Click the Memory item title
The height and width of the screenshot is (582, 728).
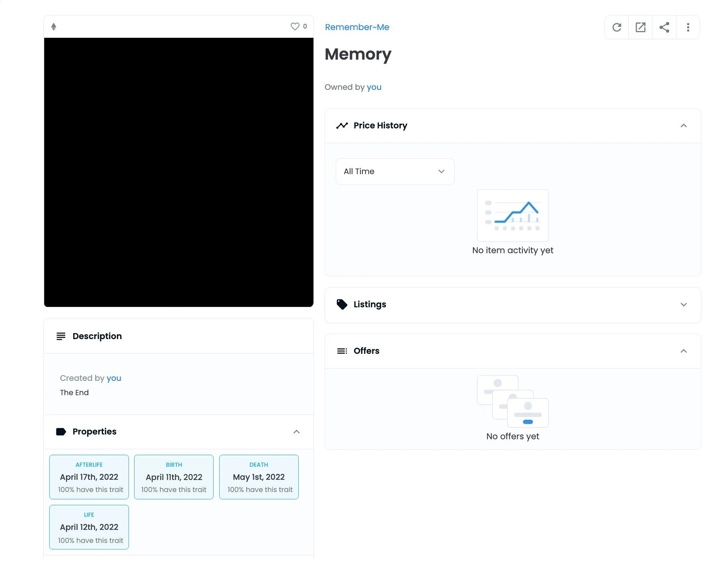[358, 54]
